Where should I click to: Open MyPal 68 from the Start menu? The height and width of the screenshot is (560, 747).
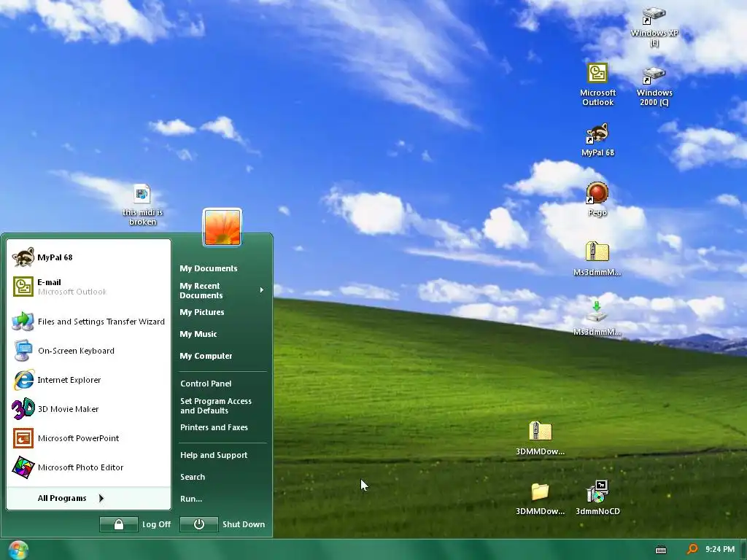(x=88, y=257)
